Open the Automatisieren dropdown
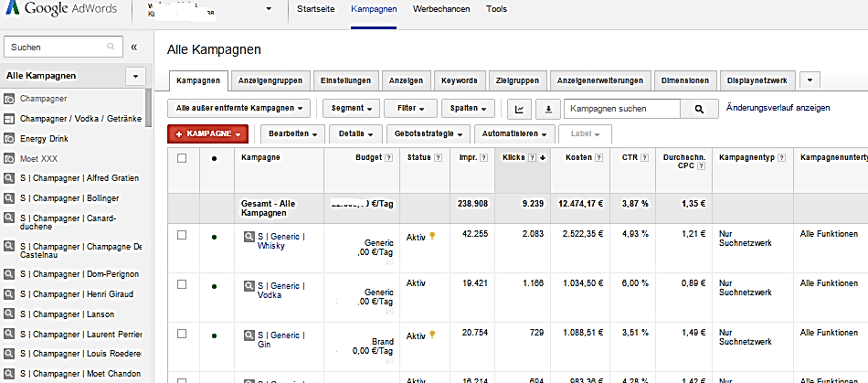The height and width of the screenshot is (383, 868). click(x=514, y=134)
